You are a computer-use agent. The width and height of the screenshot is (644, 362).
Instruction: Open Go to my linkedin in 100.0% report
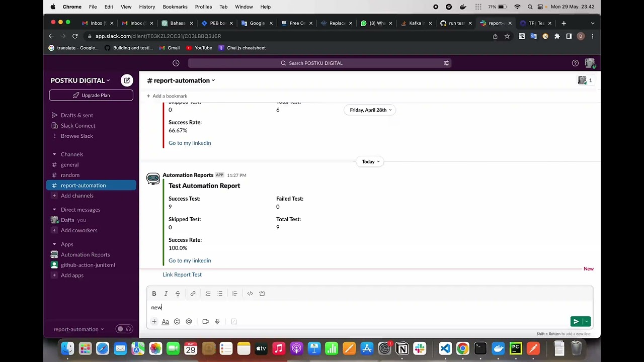coord(190,260)
